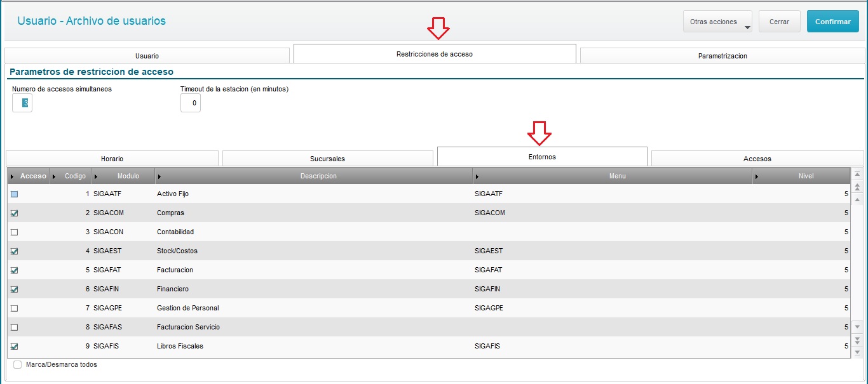Image resolution: width=868 pixels, height=384 pixels.
Task: Select the Gestion de Personal description cell
Action: point(314,308)
